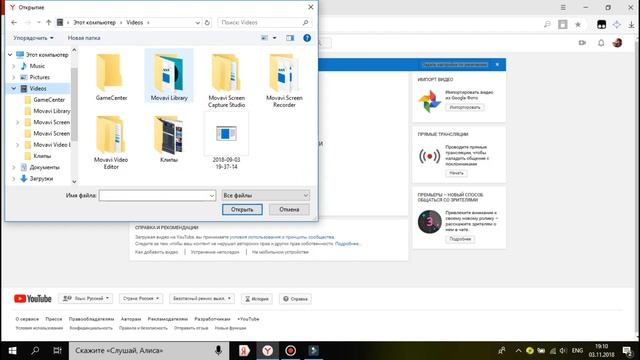Open browser downloads arrow icon

click(x=631, y=24)
